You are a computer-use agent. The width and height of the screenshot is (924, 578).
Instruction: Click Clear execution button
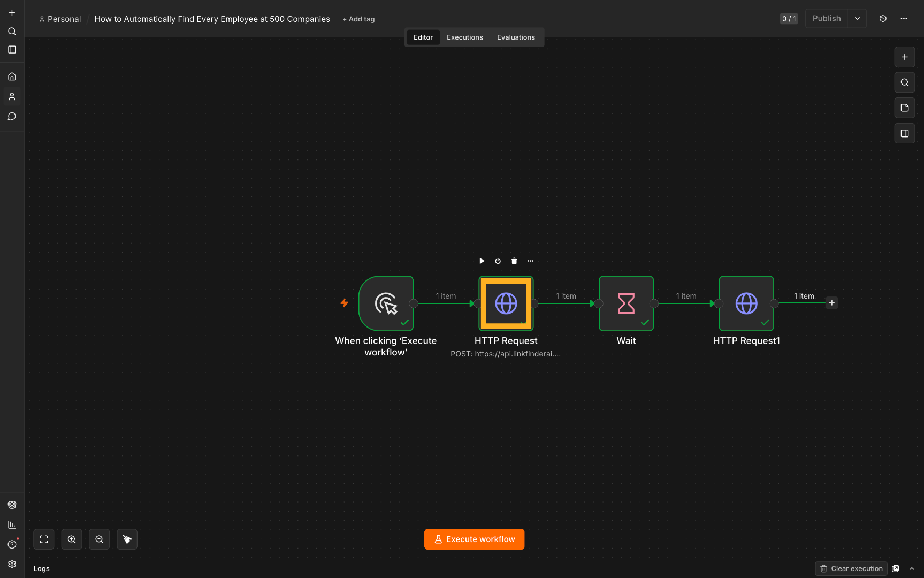pyautogui.click(x=851, y=568)
